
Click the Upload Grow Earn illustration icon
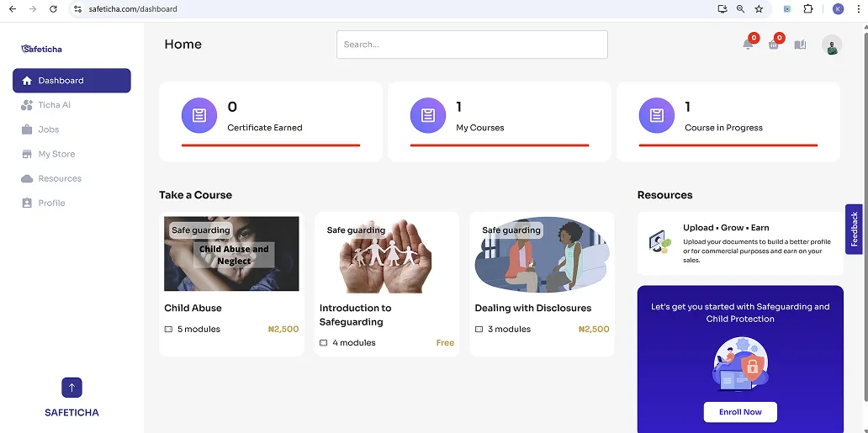pyautogui.click(x=660, y=242)
